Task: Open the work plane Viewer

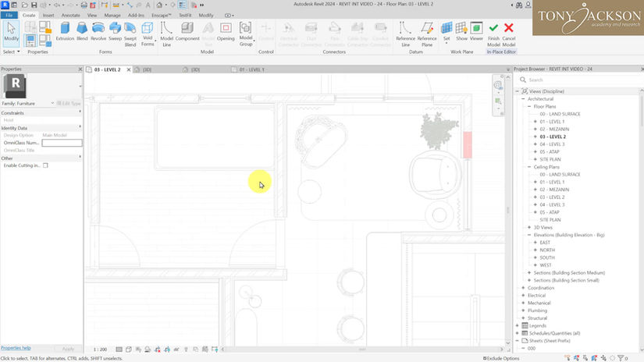Action: [476, 32]
